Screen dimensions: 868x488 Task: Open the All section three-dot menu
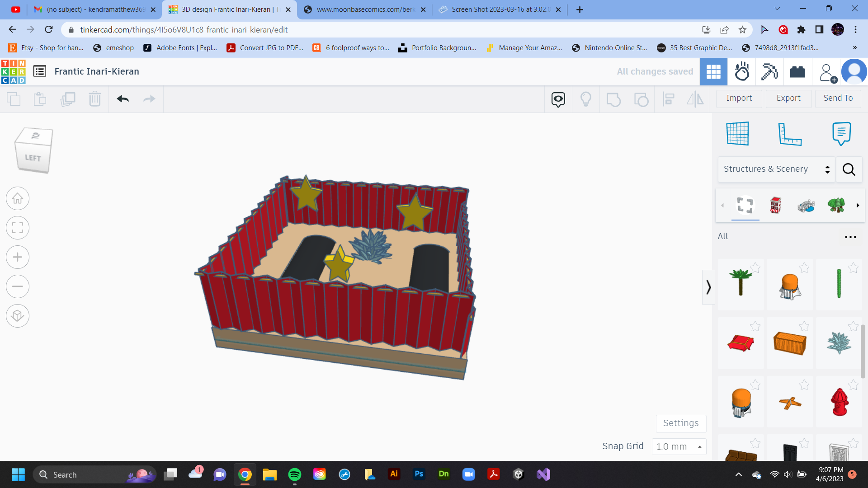point(850,237)
